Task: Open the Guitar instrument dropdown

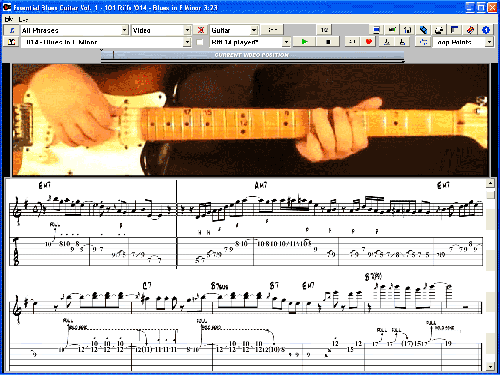Action: click(254, 30)
